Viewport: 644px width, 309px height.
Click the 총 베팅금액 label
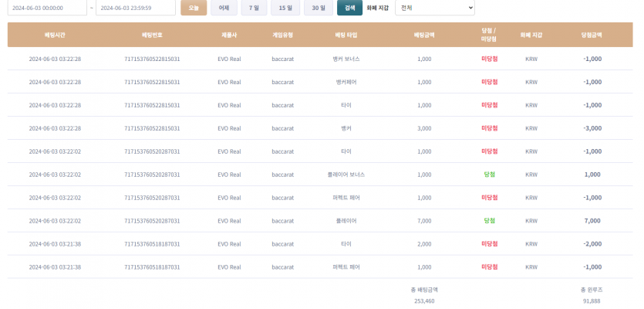point(424,290)
